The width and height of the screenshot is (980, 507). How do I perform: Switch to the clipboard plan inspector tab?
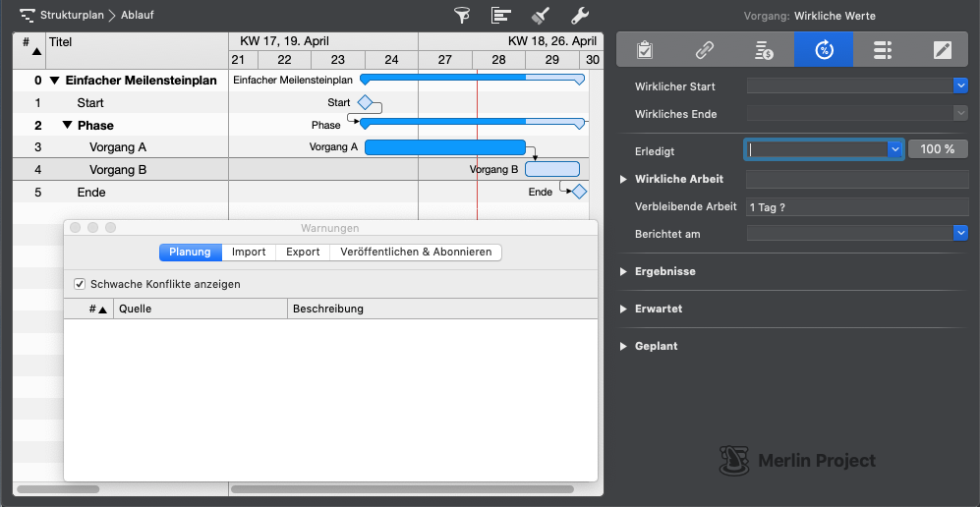[x=646, y=50]
